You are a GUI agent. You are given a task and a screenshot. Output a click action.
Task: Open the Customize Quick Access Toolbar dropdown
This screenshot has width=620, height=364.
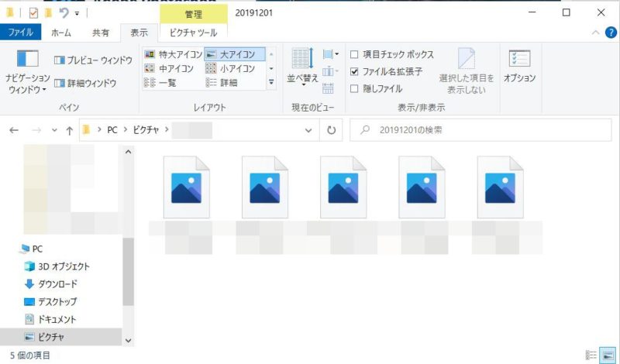point(77,13)
